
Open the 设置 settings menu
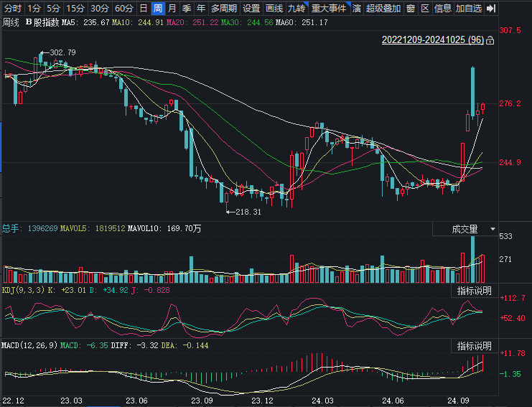[251, 9]
